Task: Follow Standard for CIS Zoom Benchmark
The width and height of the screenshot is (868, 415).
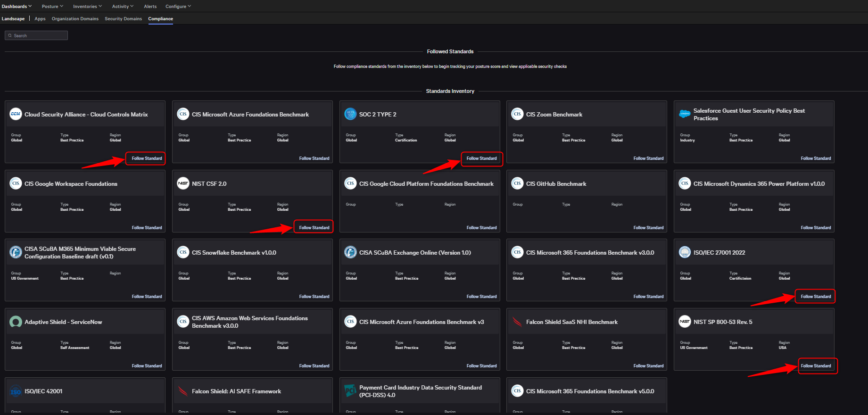Action: click(x=648, y=158)
